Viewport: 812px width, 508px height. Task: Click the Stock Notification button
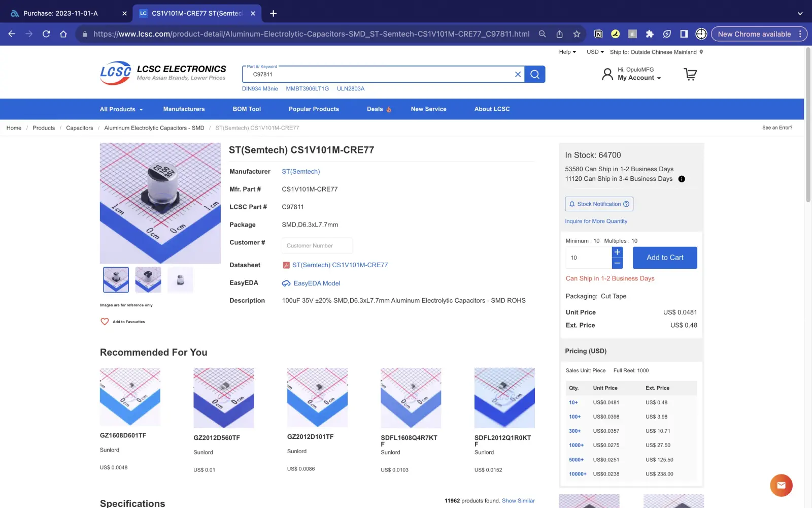[x=599, y=204]
